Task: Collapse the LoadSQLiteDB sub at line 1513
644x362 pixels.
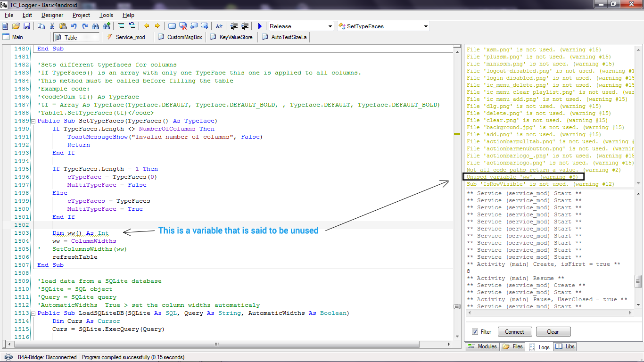Action: [x=33, y=313]
